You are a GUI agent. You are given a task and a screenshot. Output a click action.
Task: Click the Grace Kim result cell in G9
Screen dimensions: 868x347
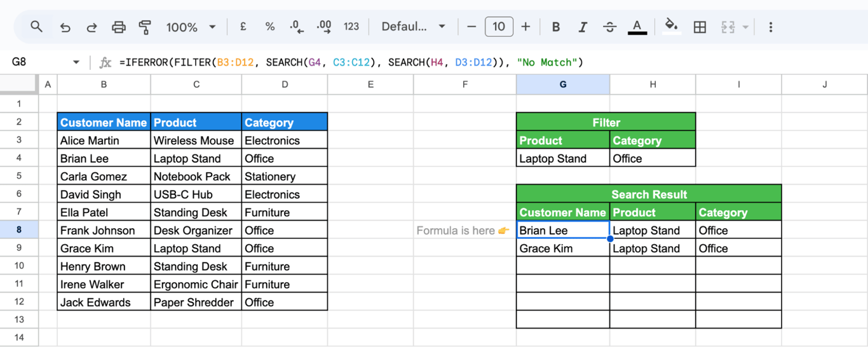pyautogui.click(x=563, y=248)
